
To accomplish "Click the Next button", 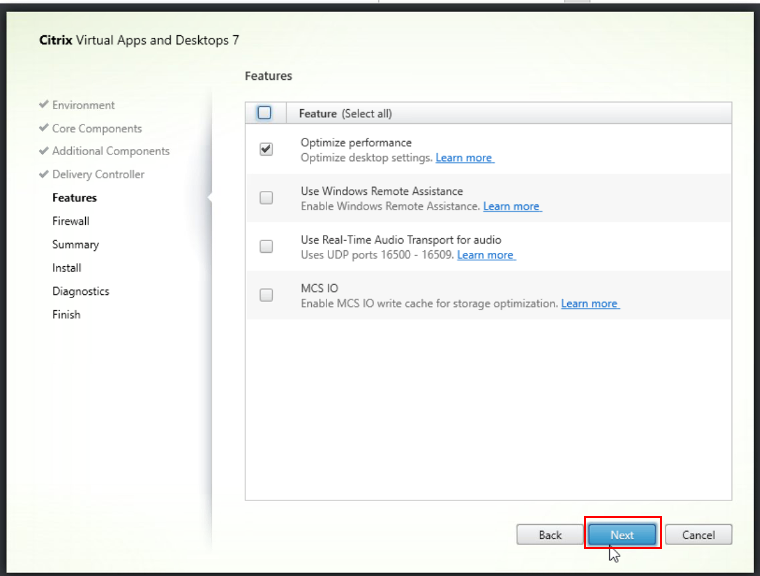I will pos(622,534).
